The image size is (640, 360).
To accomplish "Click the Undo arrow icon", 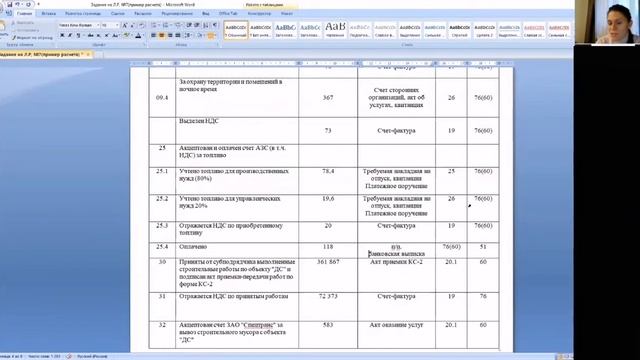I will (x=18, y=4).
